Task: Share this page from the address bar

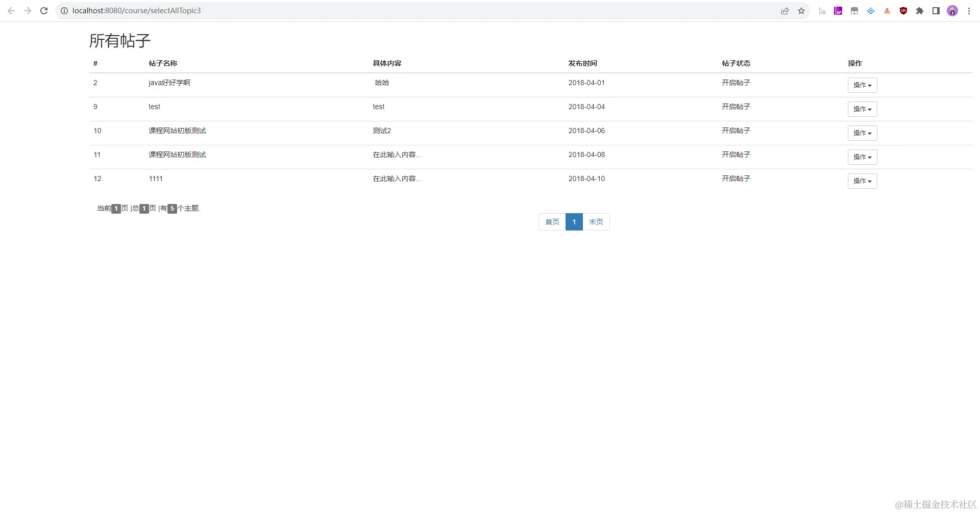Action: (785, 11)
